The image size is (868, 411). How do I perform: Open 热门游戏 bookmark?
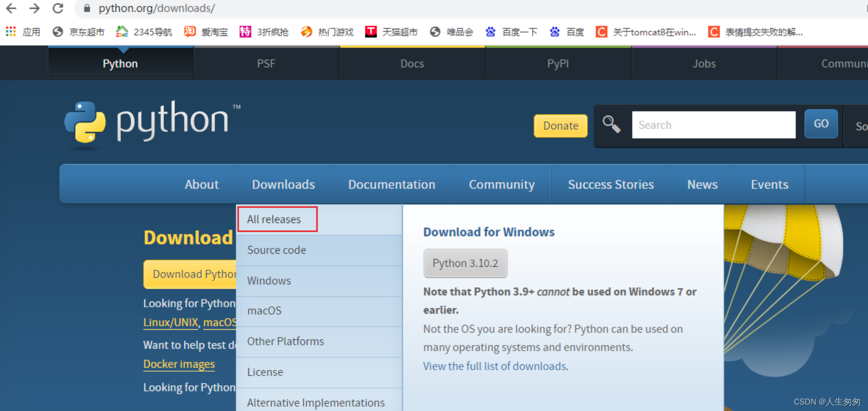pos(327,32)
